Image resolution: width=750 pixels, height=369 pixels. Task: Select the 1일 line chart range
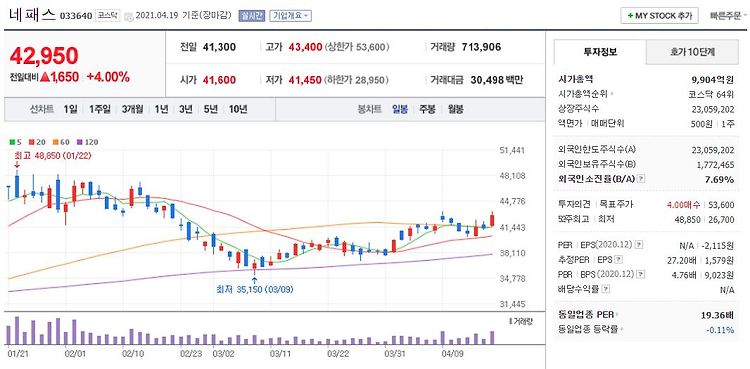point(70,109)
